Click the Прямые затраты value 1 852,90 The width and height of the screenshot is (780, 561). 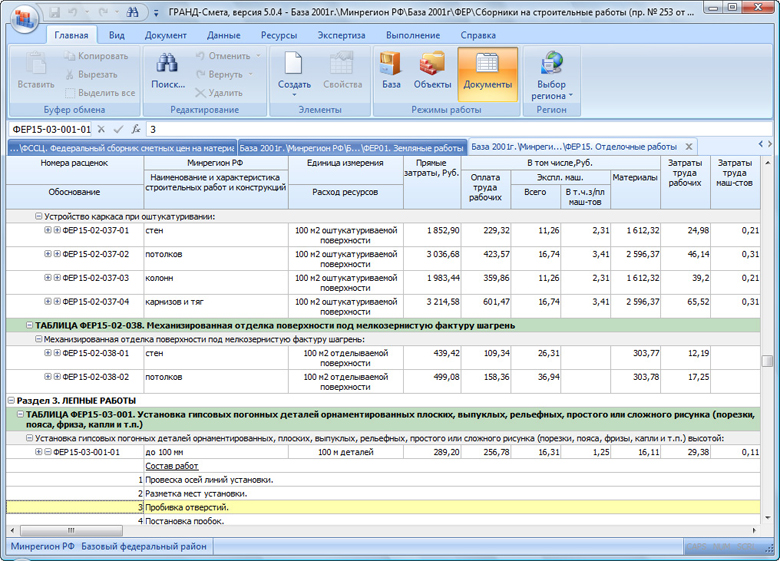click(443, 230)
